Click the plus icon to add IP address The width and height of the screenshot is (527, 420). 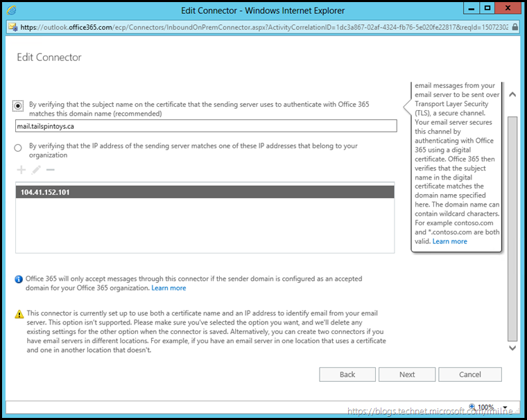[x=21, y=170]
